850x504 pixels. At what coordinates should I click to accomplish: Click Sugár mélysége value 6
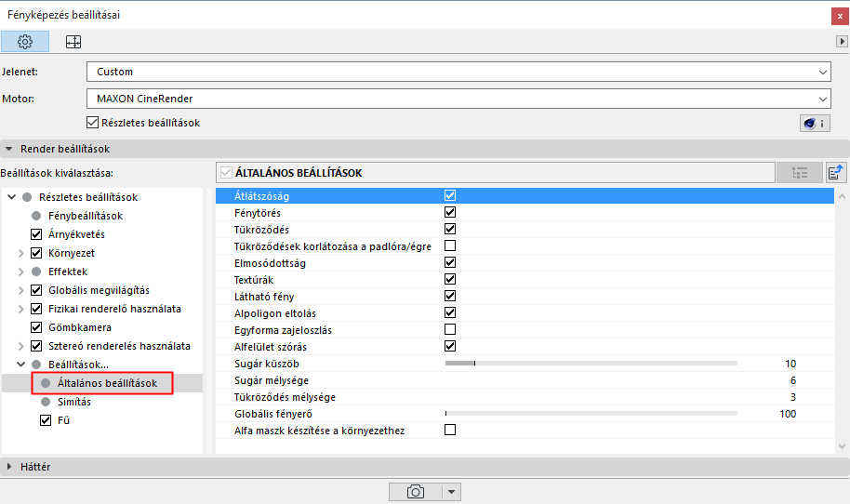click(x=793, y=380)
